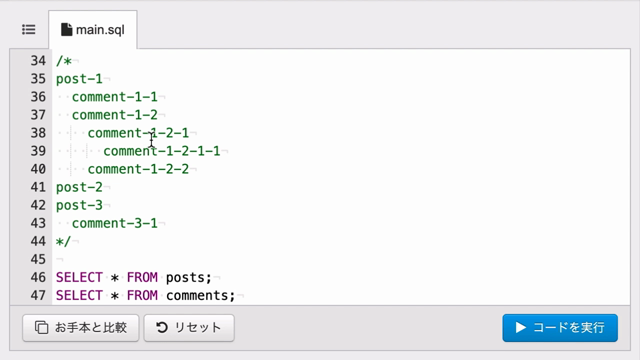Click the comment-3-1 line text

click(x=115, y=223)
